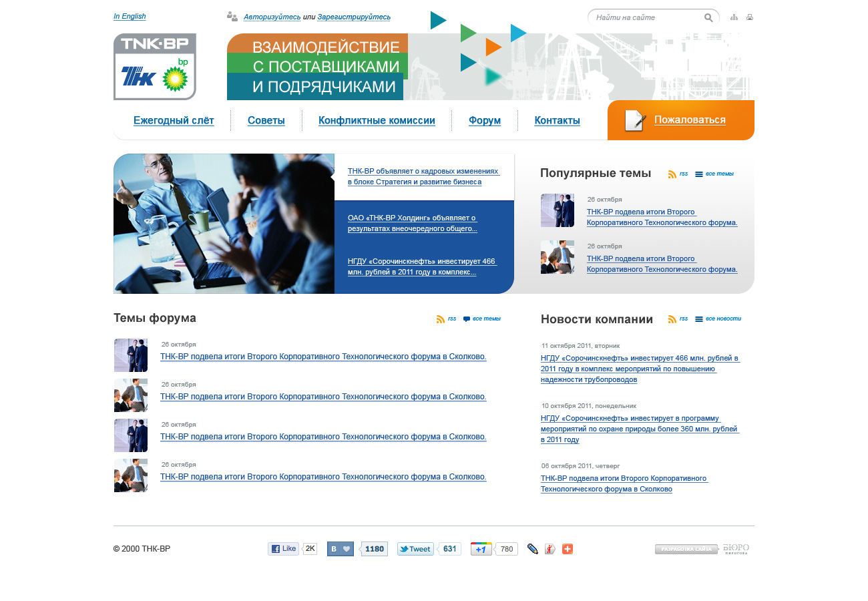Open the sitemap icon
The height and width of the screenshot is (601, 868).
[x=734, y=17]
